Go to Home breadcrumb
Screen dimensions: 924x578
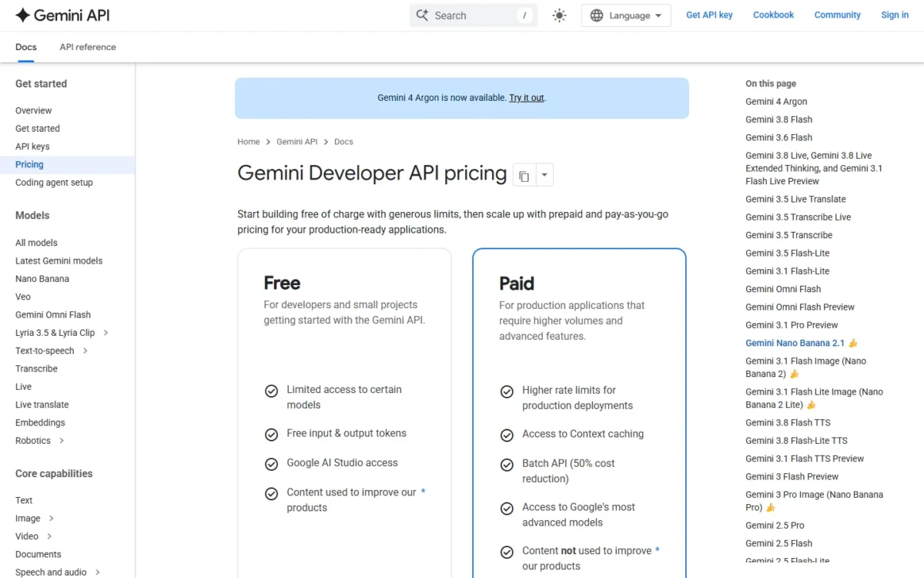pyautogui.click(x=249, y=142)
